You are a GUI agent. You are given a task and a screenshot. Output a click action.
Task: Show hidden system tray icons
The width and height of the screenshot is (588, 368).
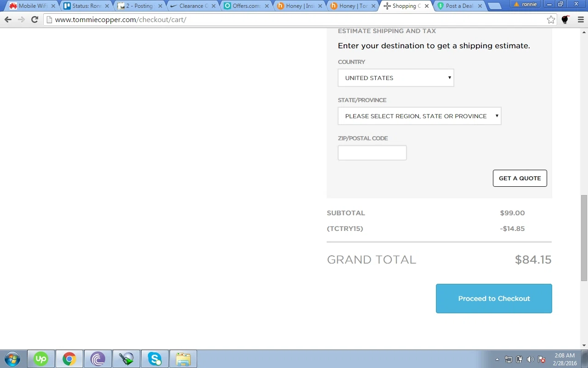pos(497,359)
